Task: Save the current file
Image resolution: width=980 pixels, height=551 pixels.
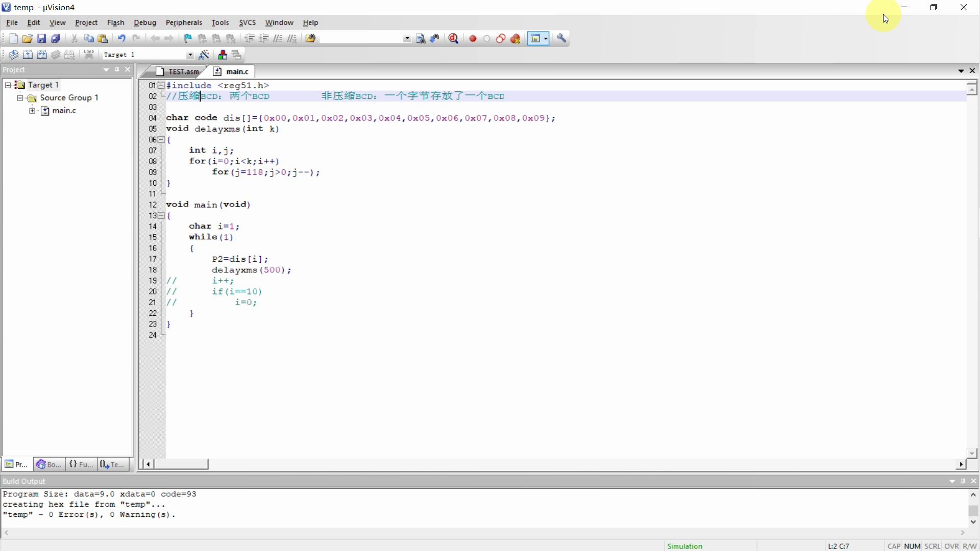Action: 41,39
